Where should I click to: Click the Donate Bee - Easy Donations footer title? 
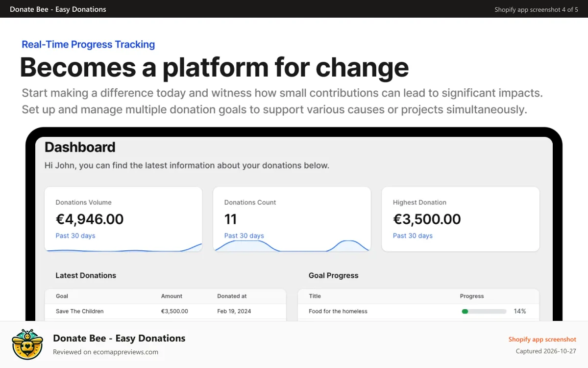(119, 338)
